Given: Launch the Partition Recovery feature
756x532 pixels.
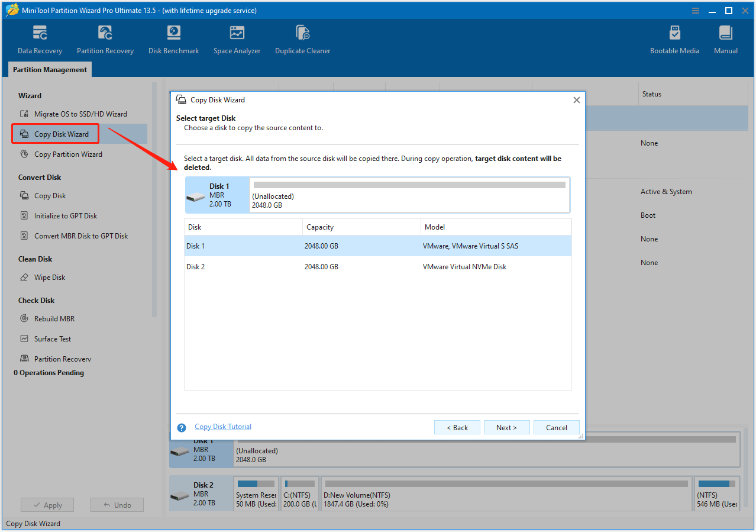Looking at the screenshot, I should pyautogui.click(x=105, y=38).
